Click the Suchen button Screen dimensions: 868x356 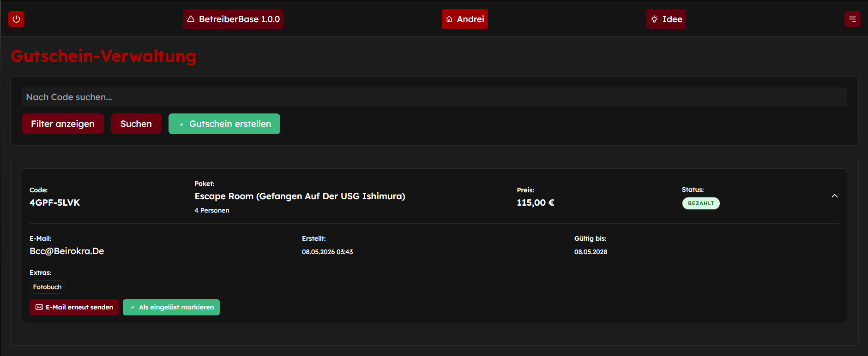click(136, 124)
